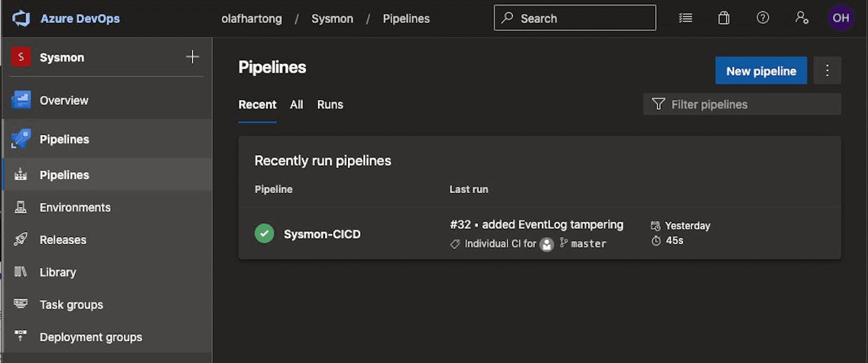The image size is (868, 363).
Task: Click the Overview hub icon
Action: [x=21, y=100]
